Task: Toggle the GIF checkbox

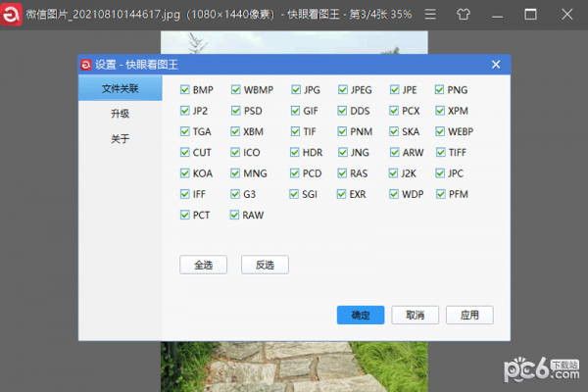Action: 295,111
